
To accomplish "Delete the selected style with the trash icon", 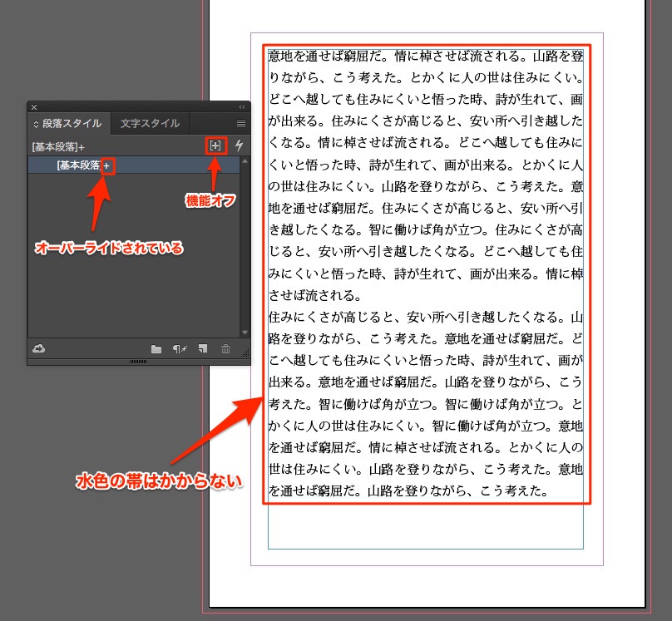I will tap(225, 349).
